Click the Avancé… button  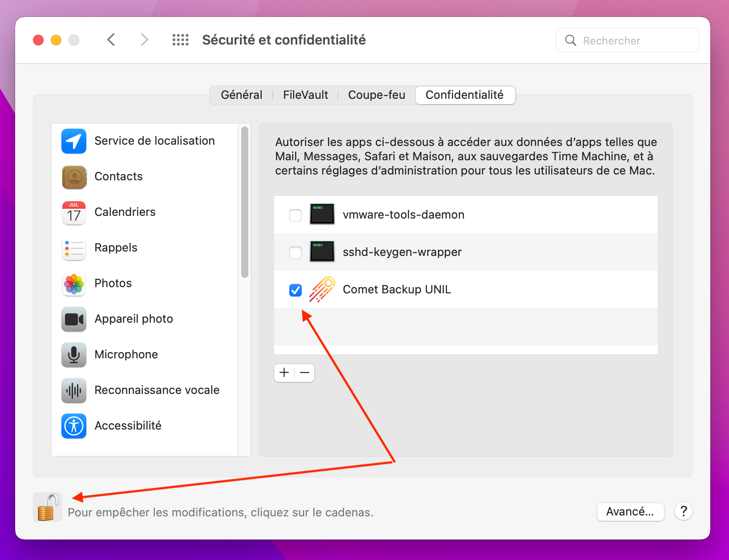point(630,512)
